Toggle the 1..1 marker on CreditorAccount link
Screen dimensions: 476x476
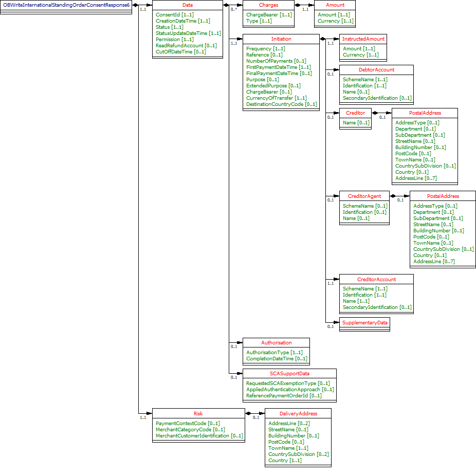[331, 283]
